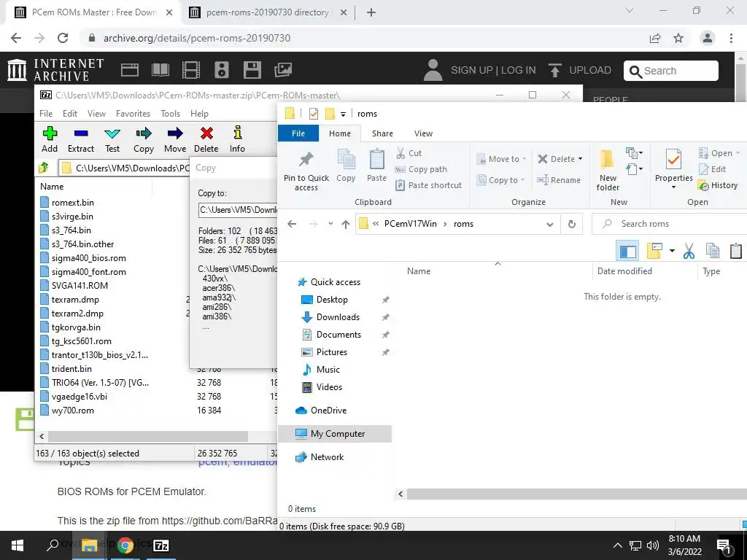The image size is (747, 560).
Task: Open the Explorer address bar history dropdown
Action: (550, 224)
